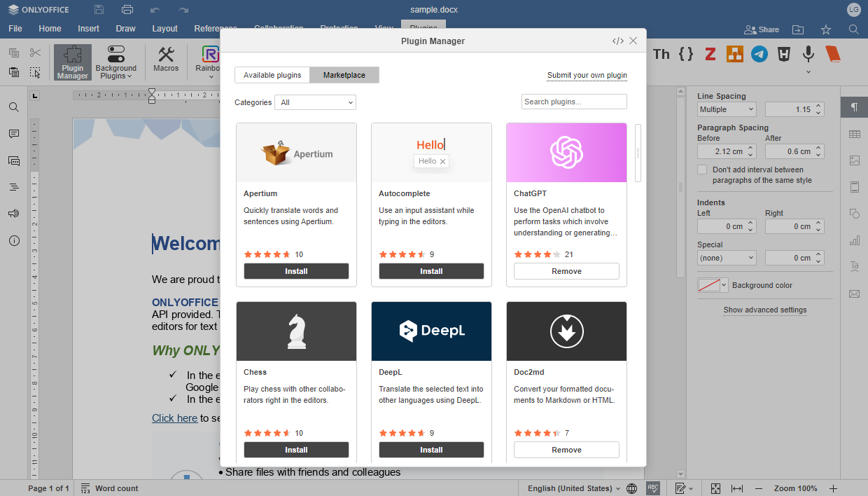The height and width of the screenshot is (496, 868).
Task: Open the spell checking toggle in status bar
Action: point(654,488)
